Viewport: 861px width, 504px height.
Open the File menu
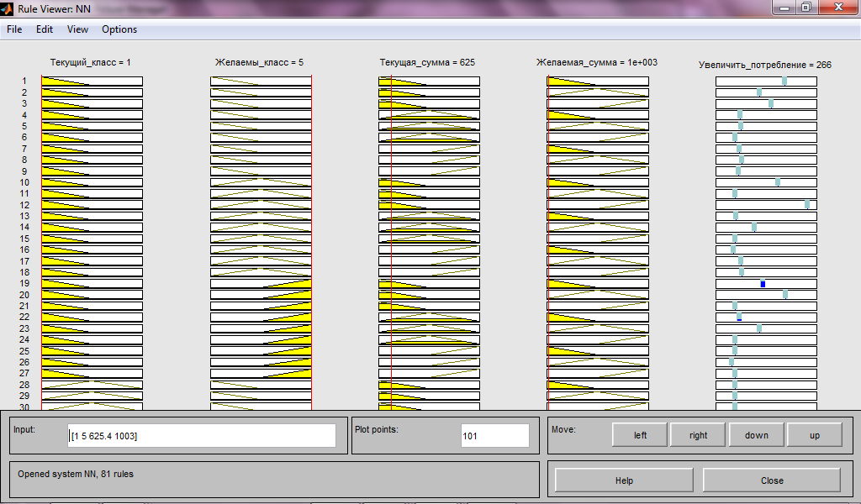pos(14,29)
